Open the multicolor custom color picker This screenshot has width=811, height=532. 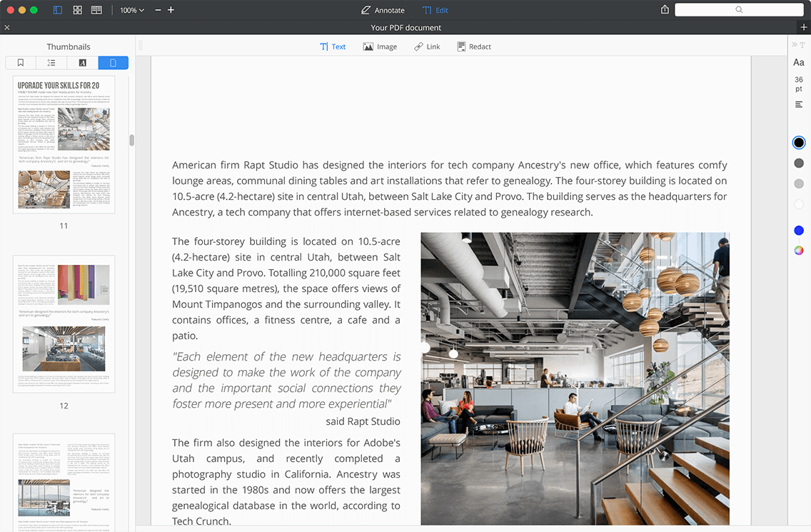pos(799,251)
